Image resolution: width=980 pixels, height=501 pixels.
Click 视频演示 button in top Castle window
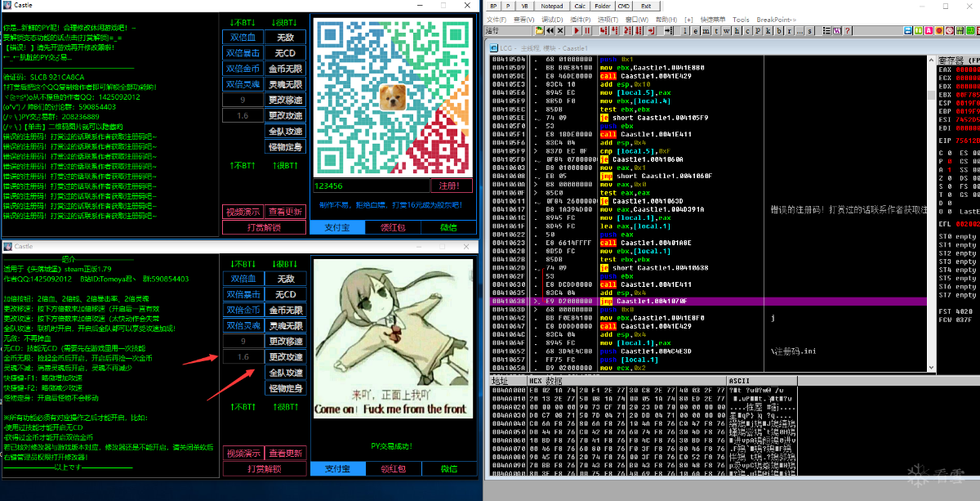243,212
